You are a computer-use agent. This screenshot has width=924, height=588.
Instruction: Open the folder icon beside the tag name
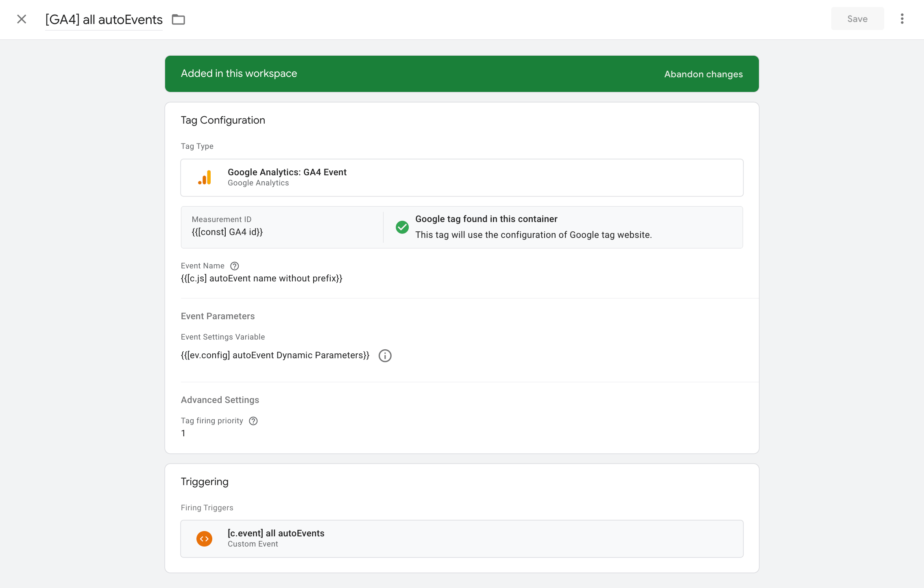tap(178, 20)
